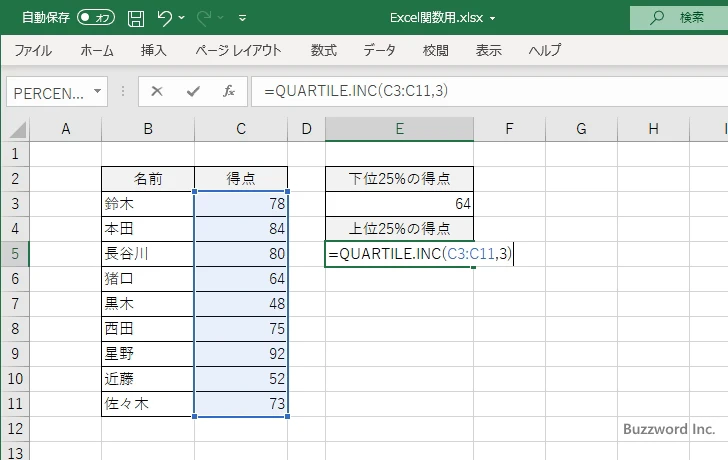Click score cell with value 48

[x=240, y=304]
